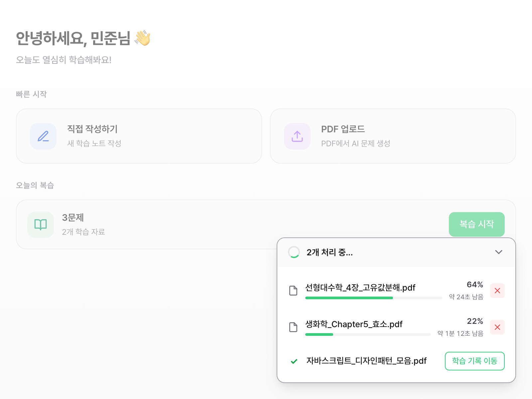Open the PDF 업로드 quick start card
Viewport: 532px width, 399px height.
tap(393, 136)
